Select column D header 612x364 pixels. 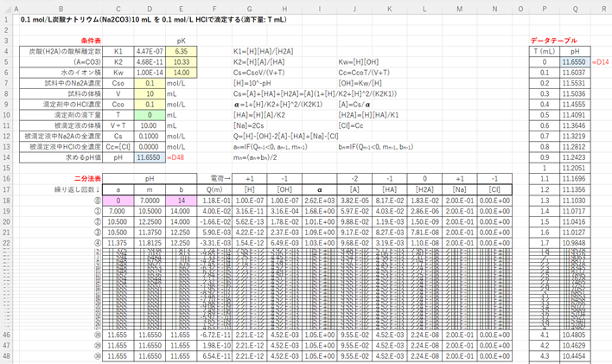[x=150, y=9]
